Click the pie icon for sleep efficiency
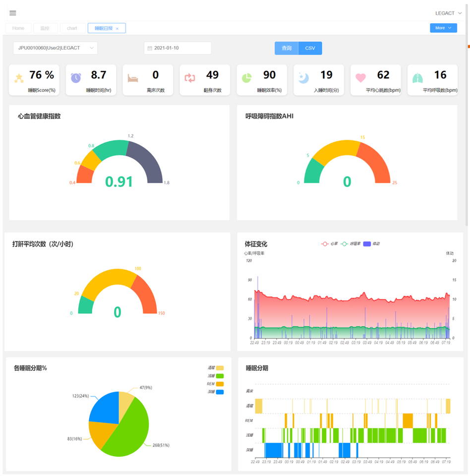The image size is (470, 476). [x=247, y=78]
